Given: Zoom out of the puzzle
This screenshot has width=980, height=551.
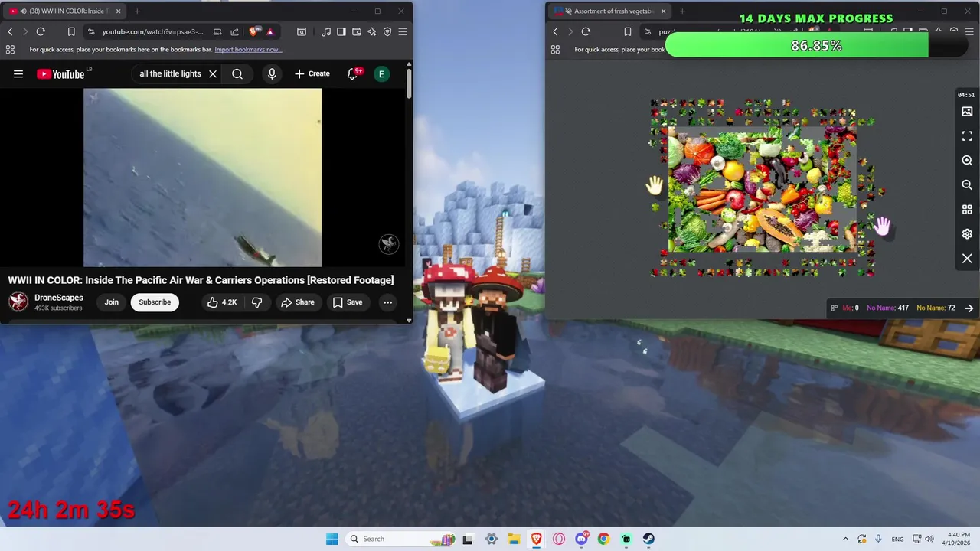Looking at the screenshot, I should (967, 185).
